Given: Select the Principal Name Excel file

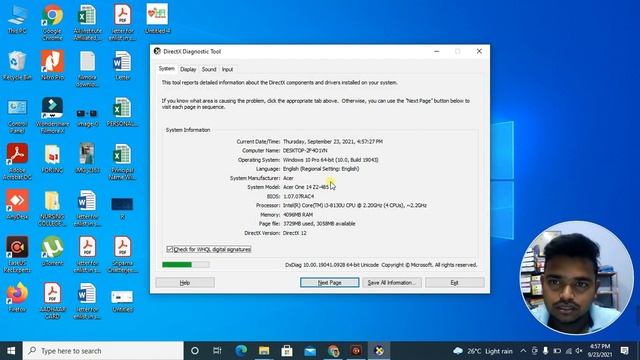Looking at the screenshot, I should point(122,162).
